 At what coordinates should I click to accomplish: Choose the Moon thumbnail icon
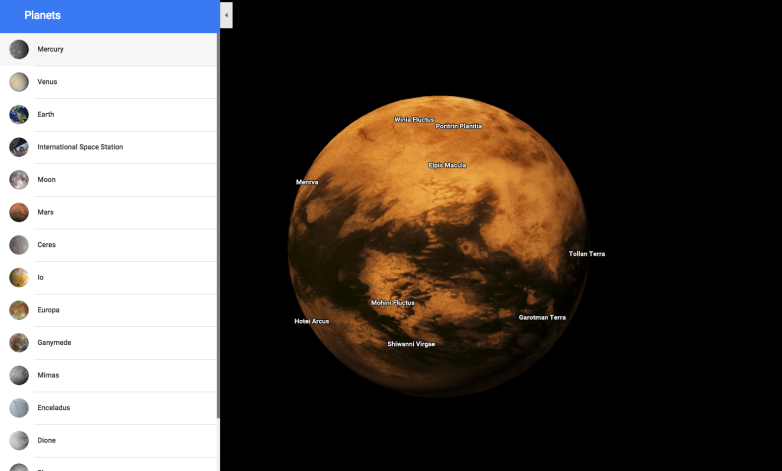pos(19,180)
